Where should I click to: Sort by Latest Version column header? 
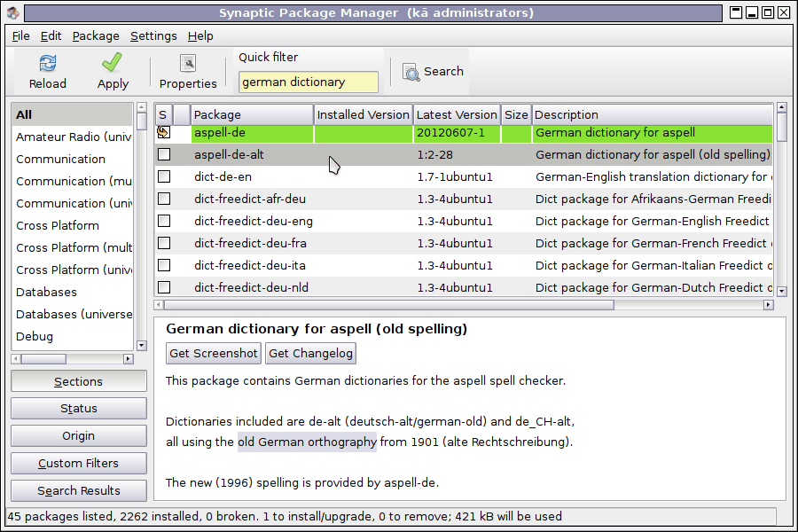coord(457,114)
